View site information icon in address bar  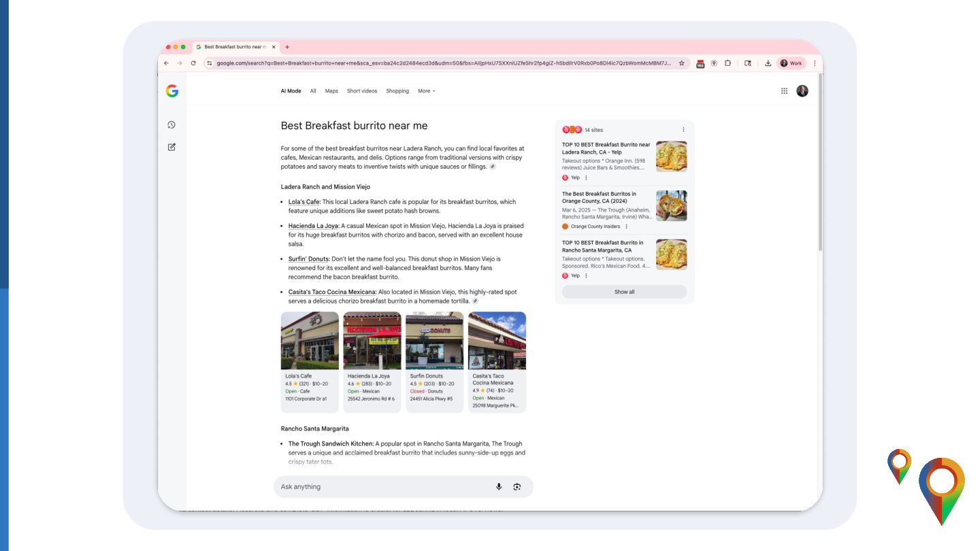210,63
